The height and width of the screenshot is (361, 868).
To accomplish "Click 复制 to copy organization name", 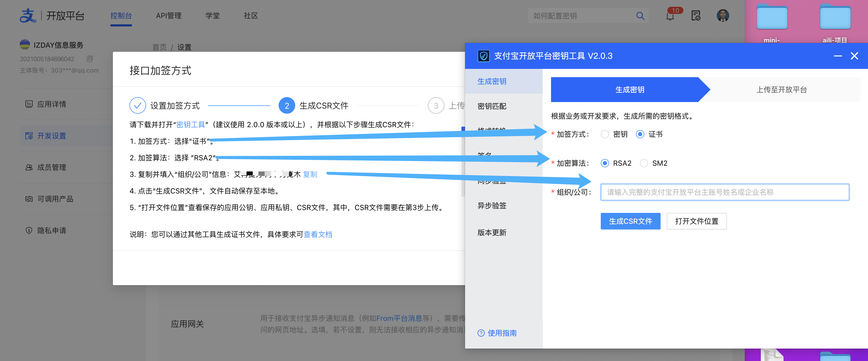I will tap(310, 174).
